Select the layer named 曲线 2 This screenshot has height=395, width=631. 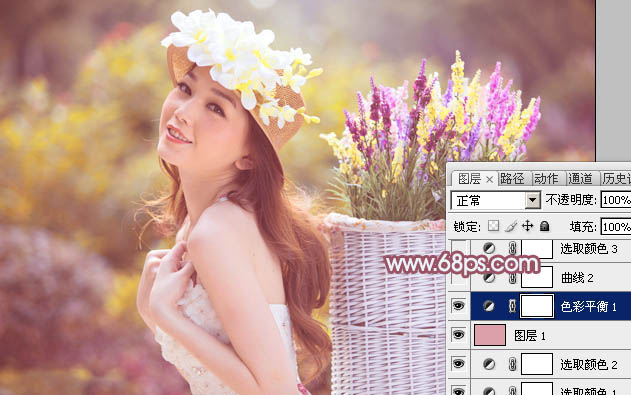[577, 278]
